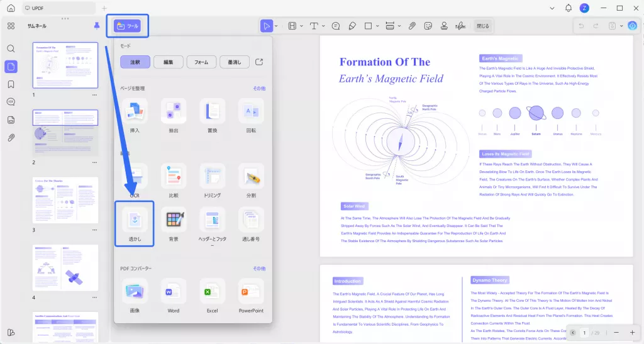Viewport: 644px width, 344px height.
Task: Zoom in with the plus button
Action: click(x=632, y=332)
